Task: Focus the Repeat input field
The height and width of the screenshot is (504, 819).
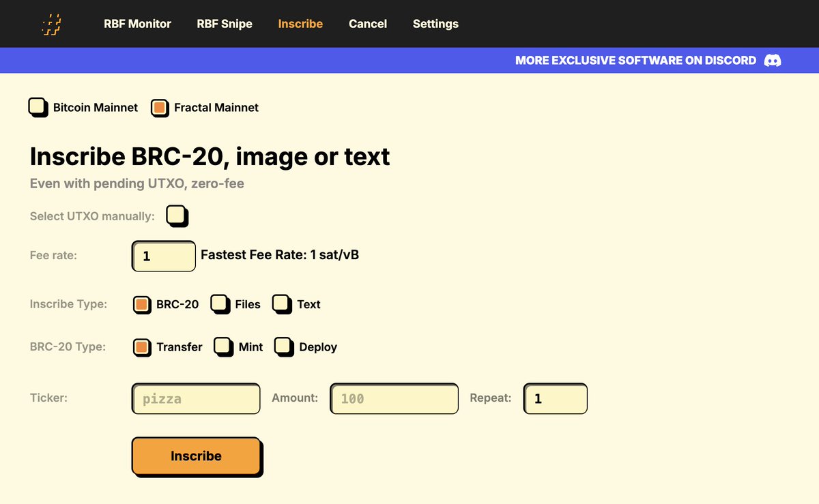Action: point(556,398)
